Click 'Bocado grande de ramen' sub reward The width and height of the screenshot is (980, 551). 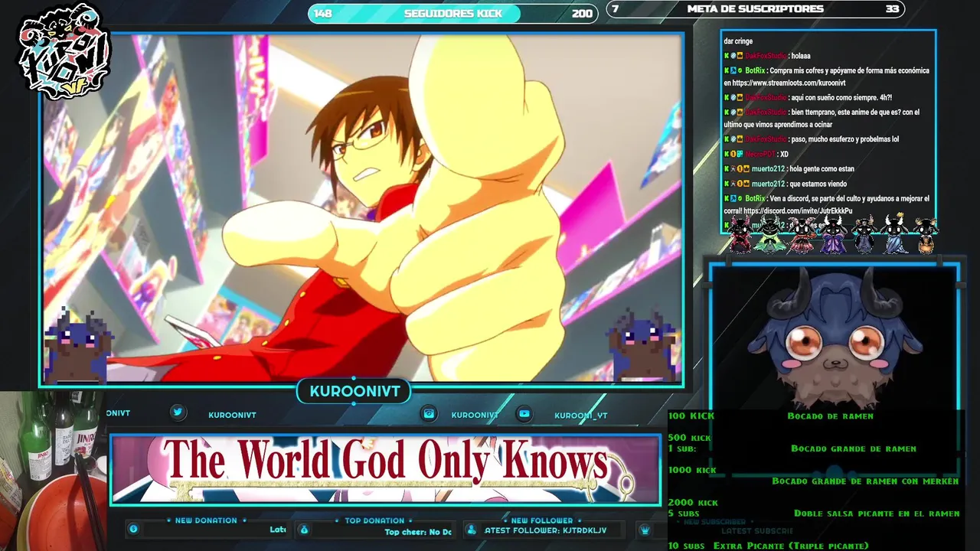854,448
